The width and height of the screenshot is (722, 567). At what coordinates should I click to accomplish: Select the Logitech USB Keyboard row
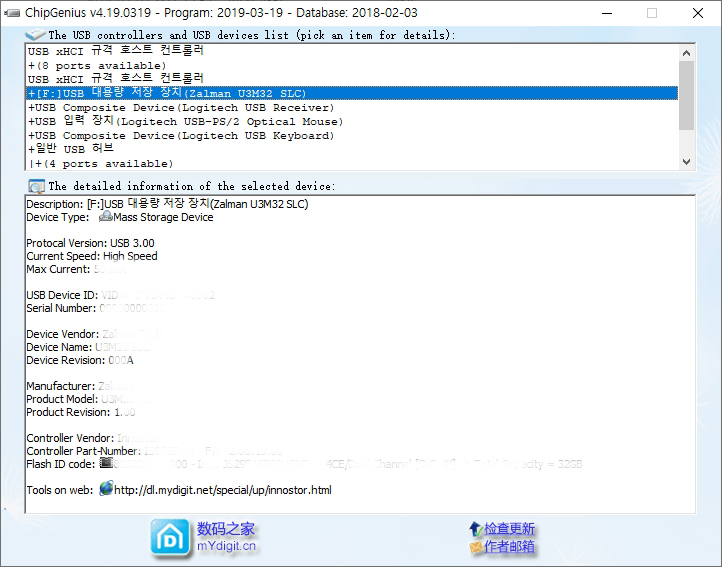352,135
